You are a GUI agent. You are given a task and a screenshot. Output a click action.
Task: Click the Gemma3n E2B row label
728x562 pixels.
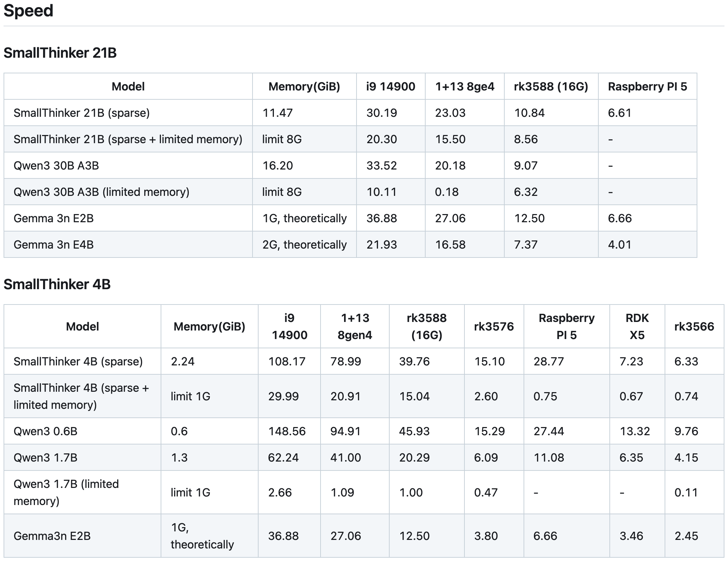coord(52,536)
